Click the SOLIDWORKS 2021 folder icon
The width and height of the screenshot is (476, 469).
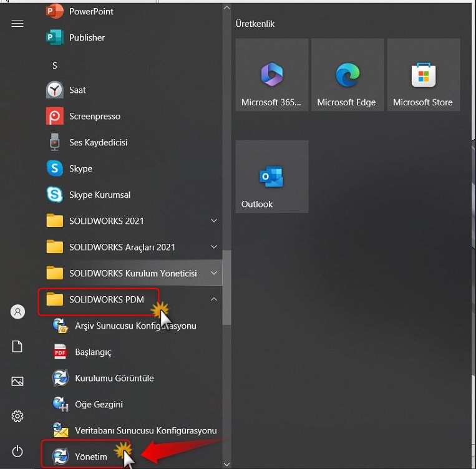[x=55, y=221]
